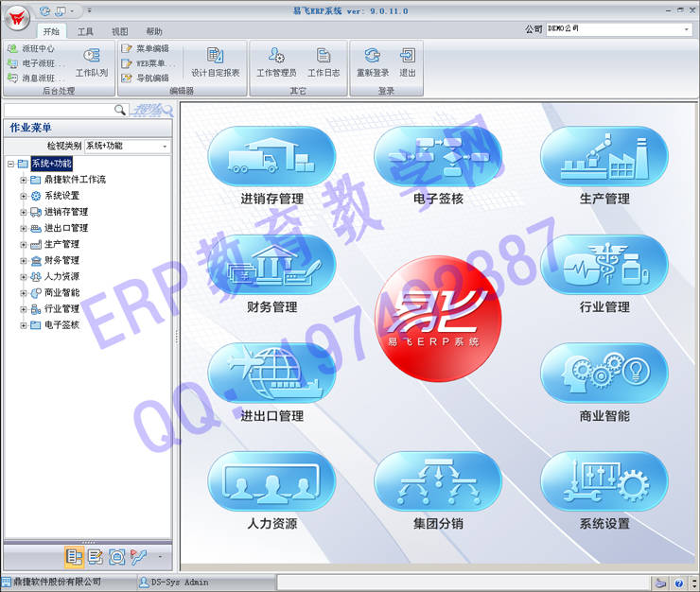Expand 财务管理 tree node
The image size is (700, 592).
[24, 261]
